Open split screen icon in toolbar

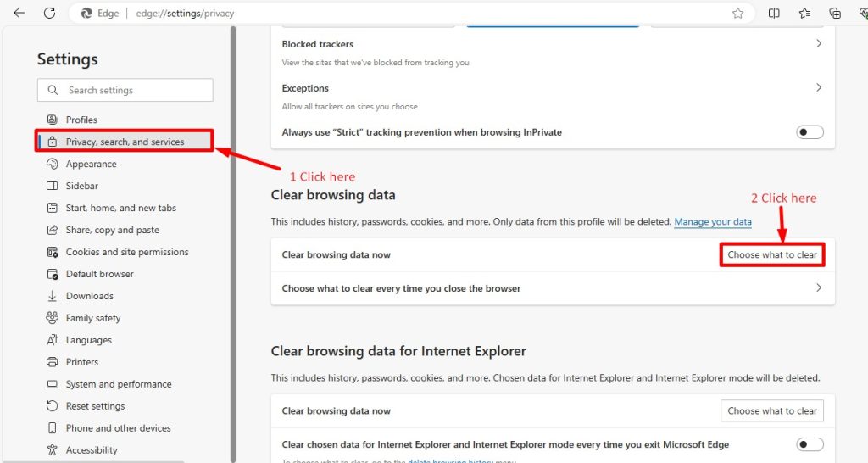click(x=774, y=13)
